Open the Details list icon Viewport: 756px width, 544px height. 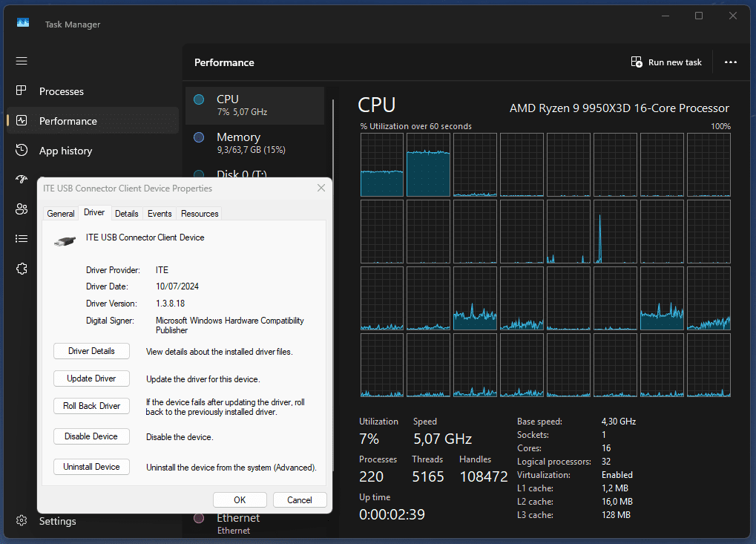tap(22, 239)
